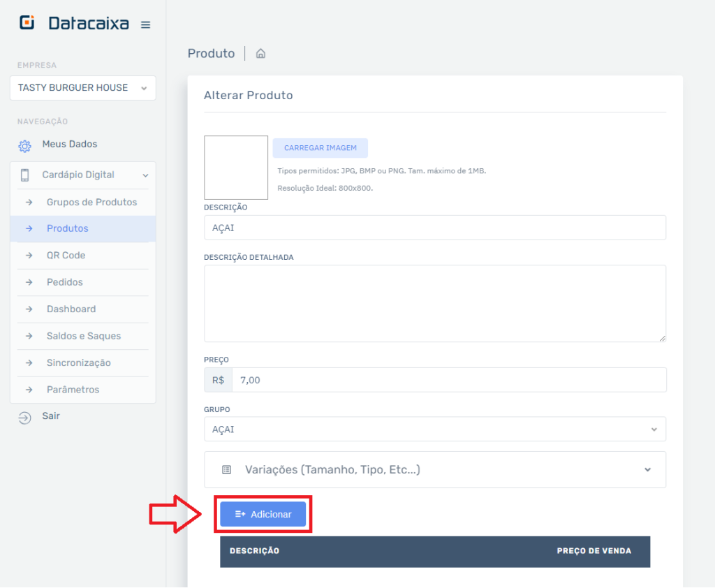Viewport: 715px width, 588px height.
Task: Click the add-list icon inside the Adicionar button
Action: (x=241, y=514)
